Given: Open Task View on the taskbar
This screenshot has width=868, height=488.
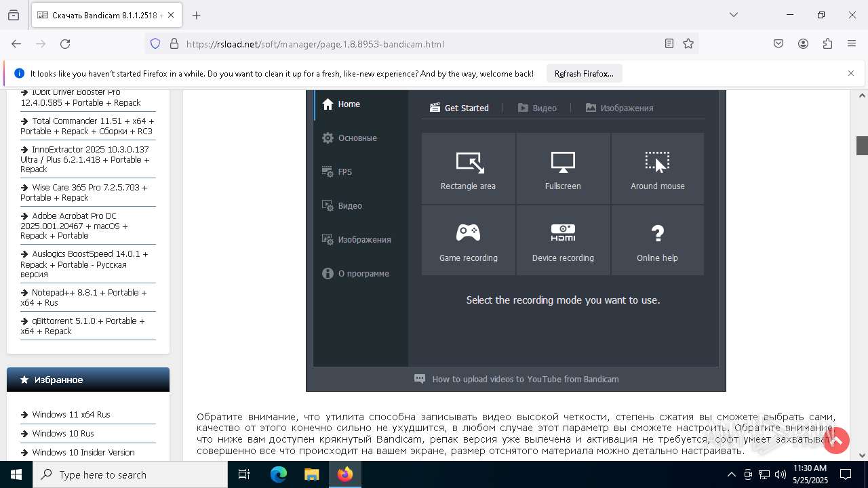Looking at the screenshot, I should click(x=245, y=474).
